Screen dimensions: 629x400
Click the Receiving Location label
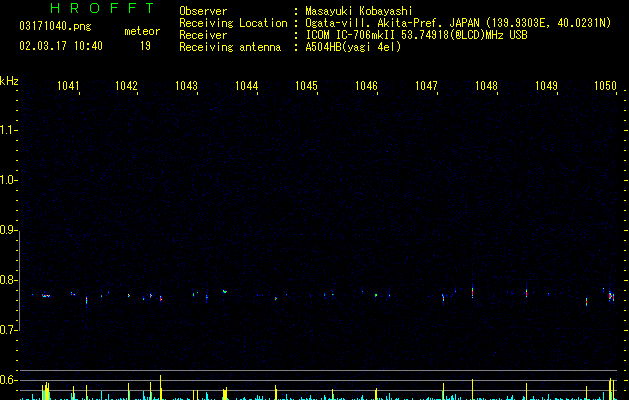233,23
